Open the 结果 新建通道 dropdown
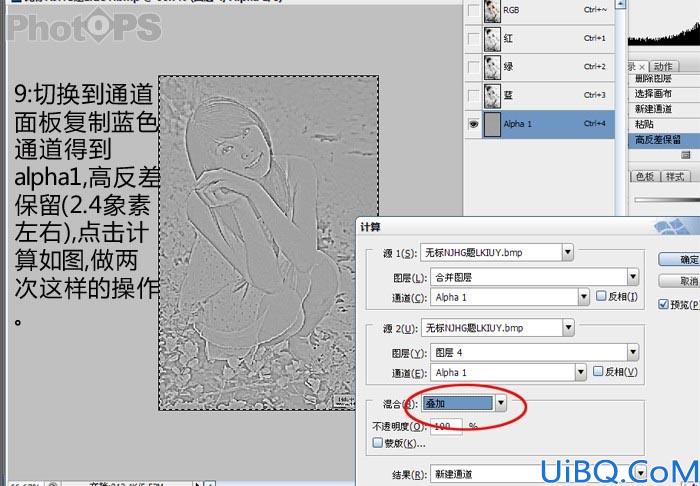700x486 pixels. click(x=641, y=473)
